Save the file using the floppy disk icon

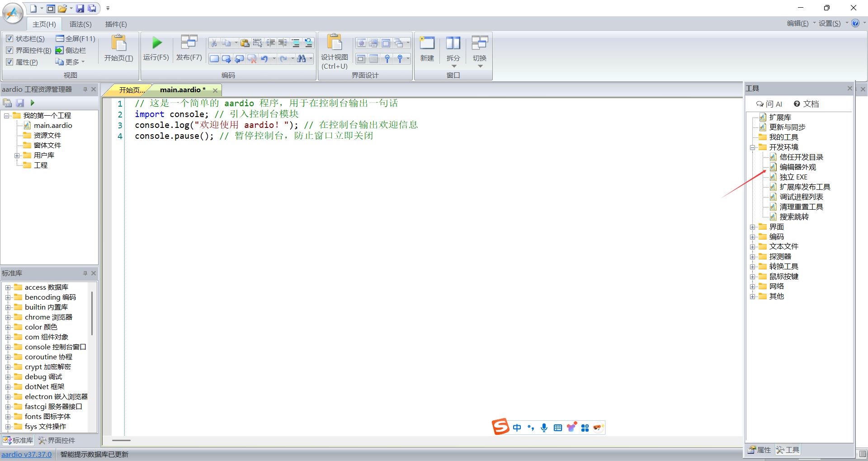[x=80, y=8]
